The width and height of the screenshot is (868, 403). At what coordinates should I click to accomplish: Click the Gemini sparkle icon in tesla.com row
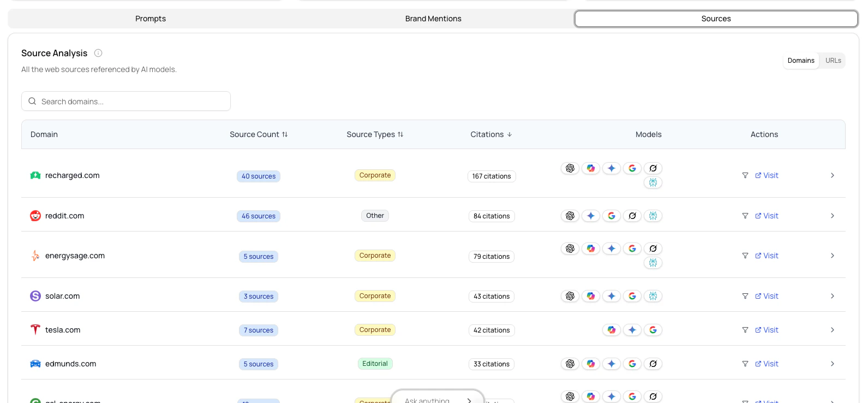[632, 330]
